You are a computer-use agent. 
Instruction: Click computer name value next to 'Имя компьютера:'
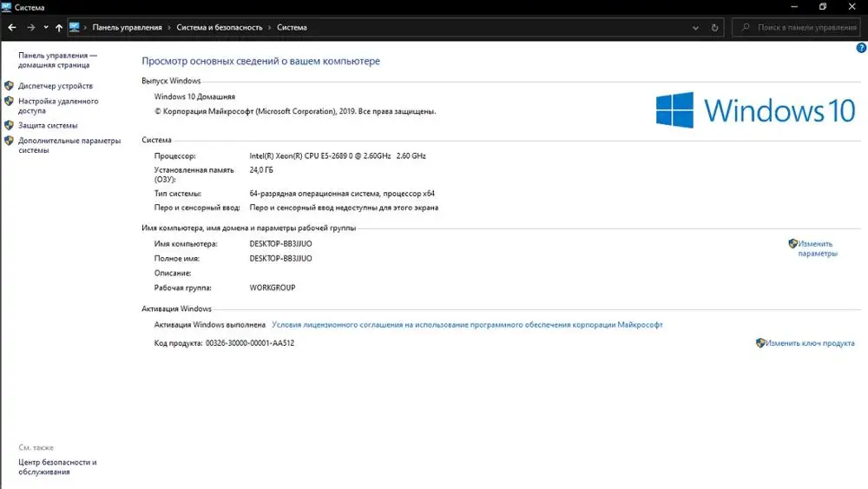tap(280, 244)
